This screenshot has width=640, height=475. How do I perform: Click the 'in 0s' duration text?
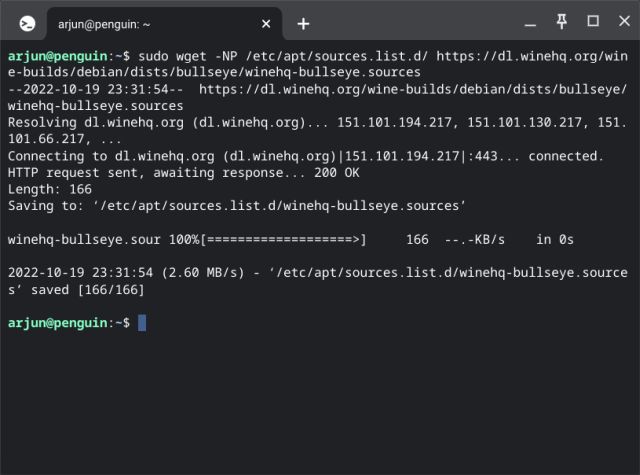pyautogui.click(x=555, y=240)
